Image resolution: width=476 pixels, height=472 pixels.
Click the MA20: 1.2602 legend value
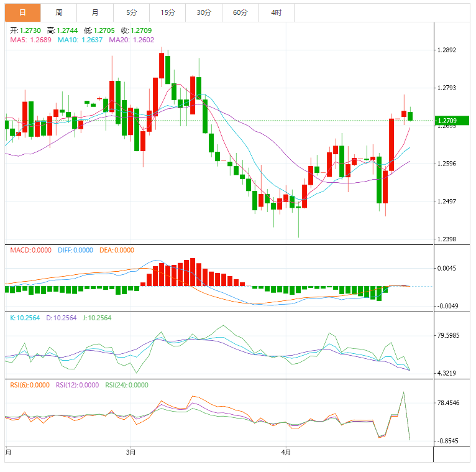132,40
